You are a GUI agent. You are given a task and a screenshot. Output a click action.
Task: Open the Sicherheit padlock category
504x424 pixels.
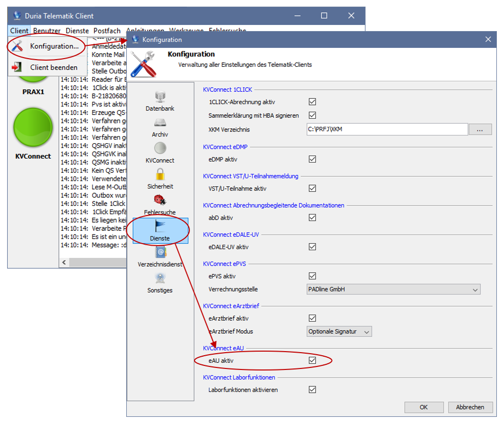[x=160, y=179]
